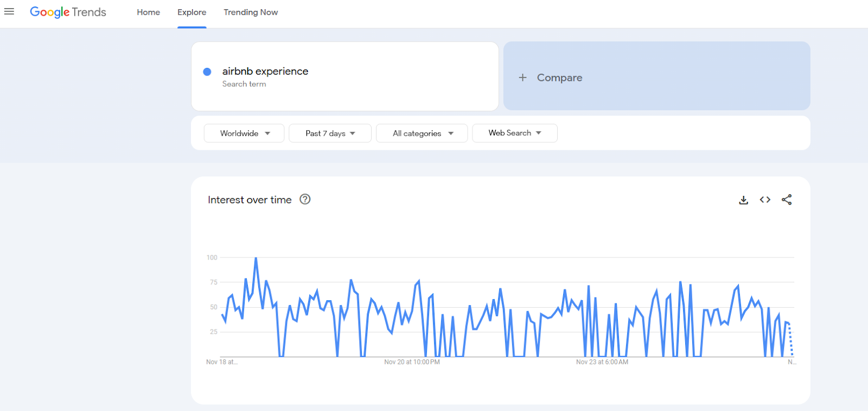Click the 25 y-axis value
This screenshot has width=868, height=411.
[x=214, y=332]
